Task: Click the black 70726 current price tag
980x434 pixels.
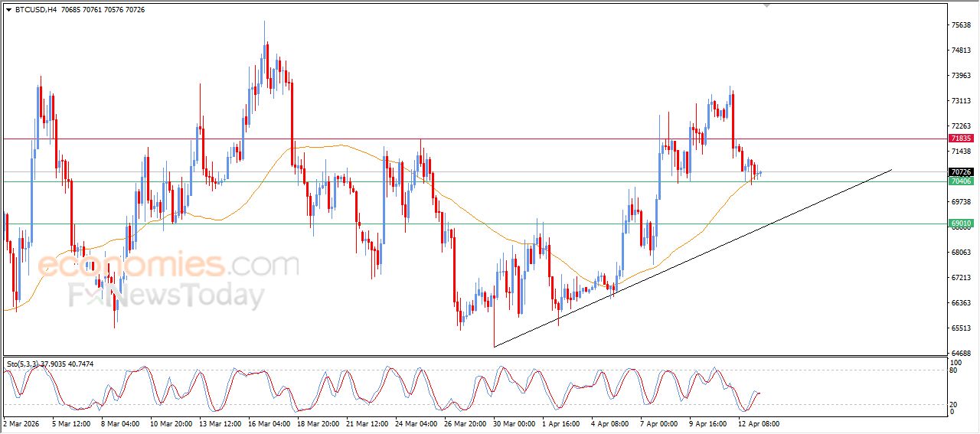Action: point(960,172)
